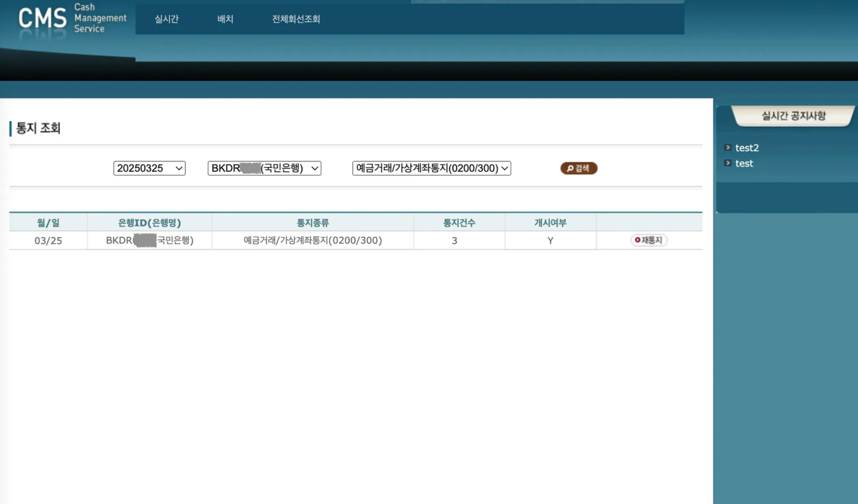Click the arrow bullet icon beside test
858x504 pixels.
point(728,163)
